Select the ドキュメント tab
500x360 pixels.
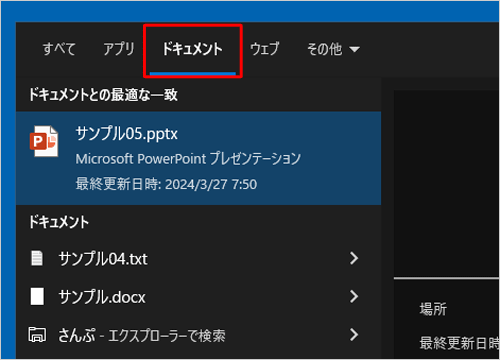pyautogui.click(x=192, y=49)
